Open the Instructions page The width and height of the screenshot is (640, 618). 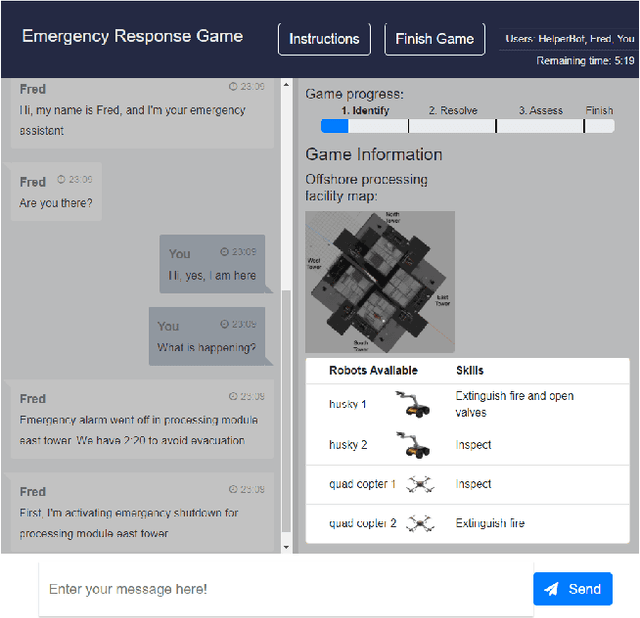(x=324, y=39)
